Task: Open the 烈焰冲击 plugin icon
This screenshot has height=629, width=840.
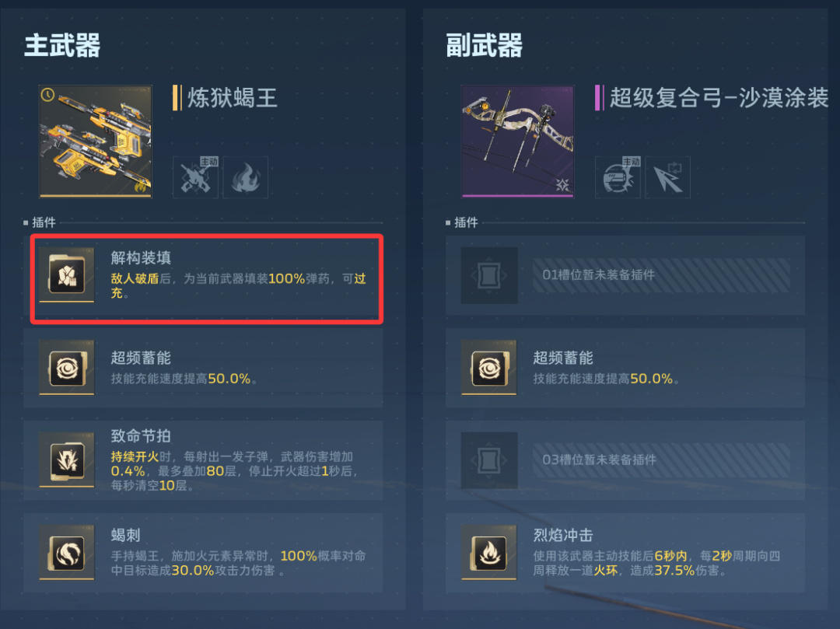Action: tap(489, 553)
